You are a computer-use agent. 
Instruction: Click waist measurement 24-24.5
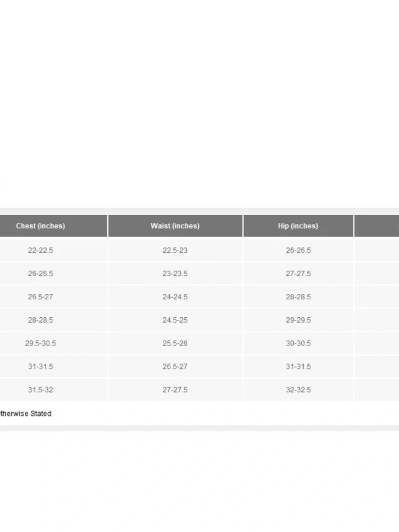click(175, 297)
